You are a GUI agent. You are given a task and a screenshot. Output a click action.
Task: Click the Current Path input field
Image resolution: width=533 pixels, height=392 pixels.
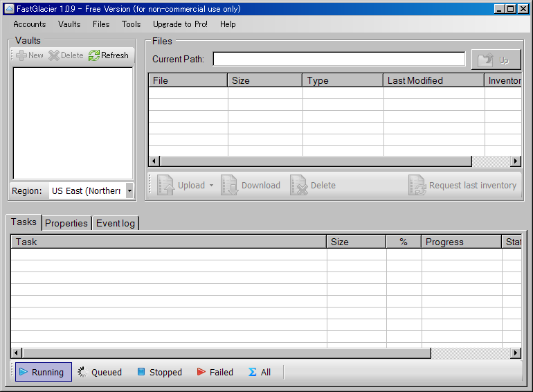click(x=338, y=59)
